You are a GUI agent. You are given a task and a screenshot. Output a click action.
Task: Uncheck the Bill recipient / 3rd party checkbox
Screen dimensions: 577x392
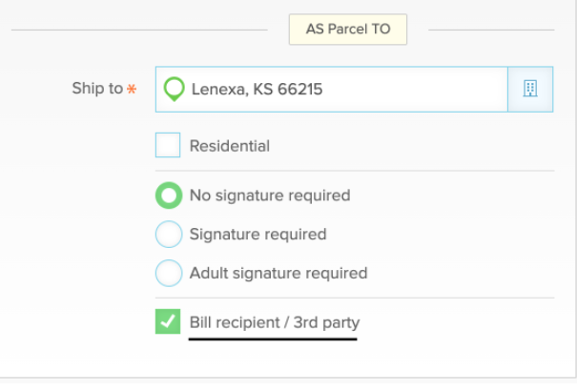168,321
